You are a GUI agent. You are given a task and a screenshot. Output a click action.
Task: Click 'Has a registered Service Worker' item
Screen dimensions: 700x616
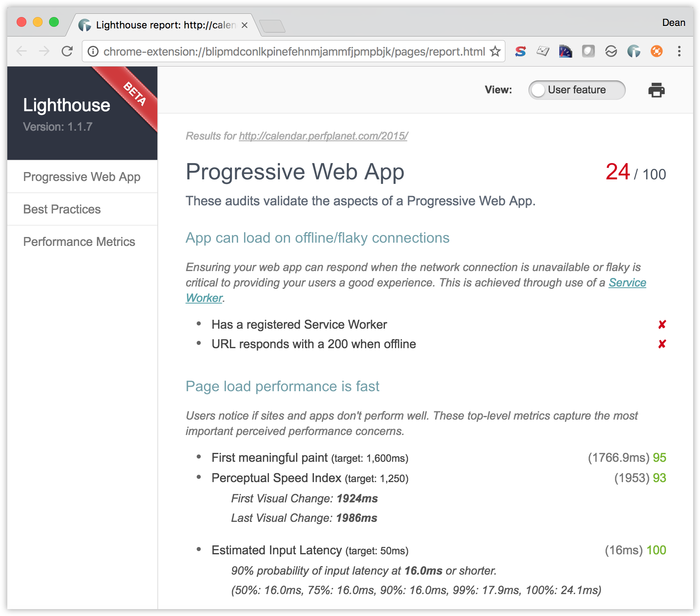click(x=299, y=325)
